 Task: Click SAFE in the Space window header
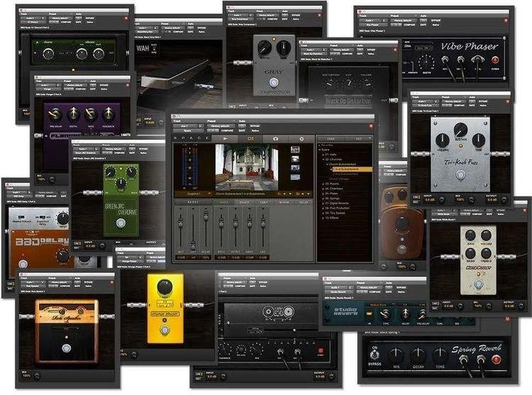(x=242, y=130)
